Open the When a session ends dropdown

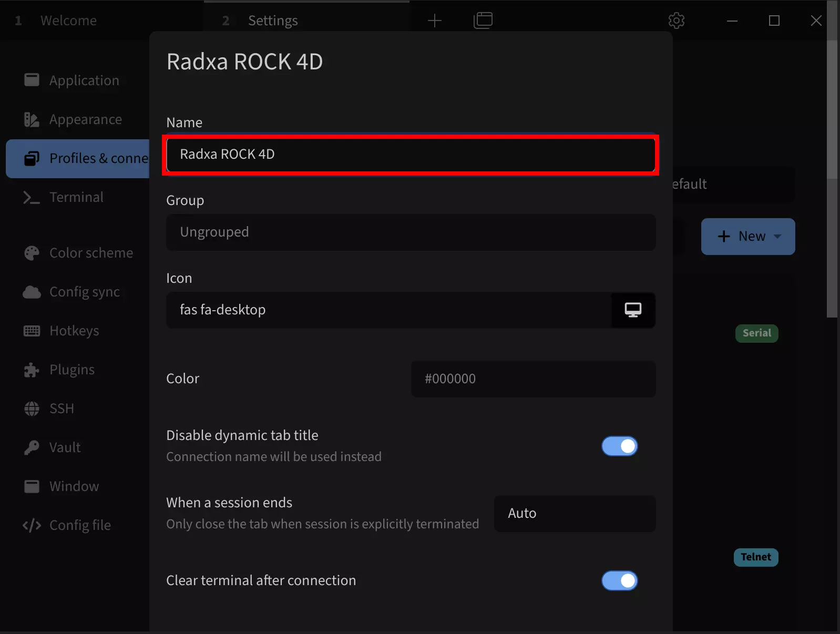click(x=575, y=513)
